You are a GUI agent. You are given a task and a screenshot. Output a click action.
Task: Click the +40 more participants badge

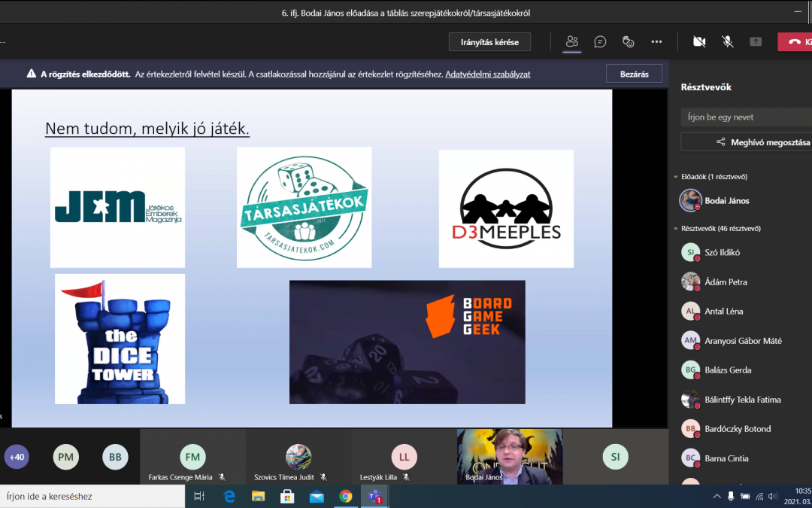[x=17, y=458]
